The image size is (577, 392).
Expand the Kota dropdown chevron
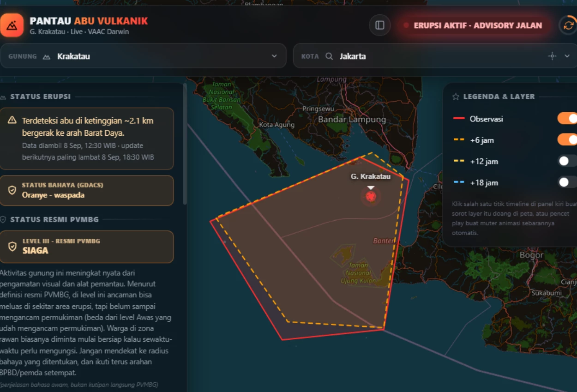pyautogui.click(x=567, y=56)
